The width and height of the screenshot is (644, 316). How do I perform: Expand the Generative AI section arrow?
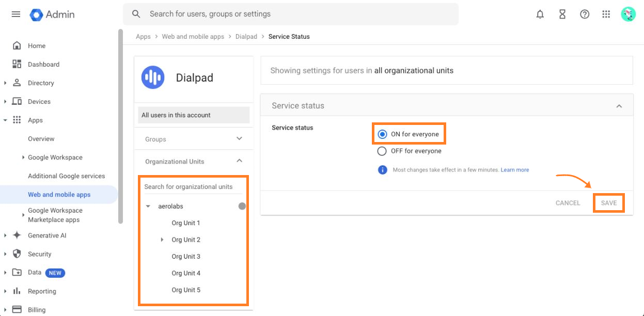(x=5, y=235)
